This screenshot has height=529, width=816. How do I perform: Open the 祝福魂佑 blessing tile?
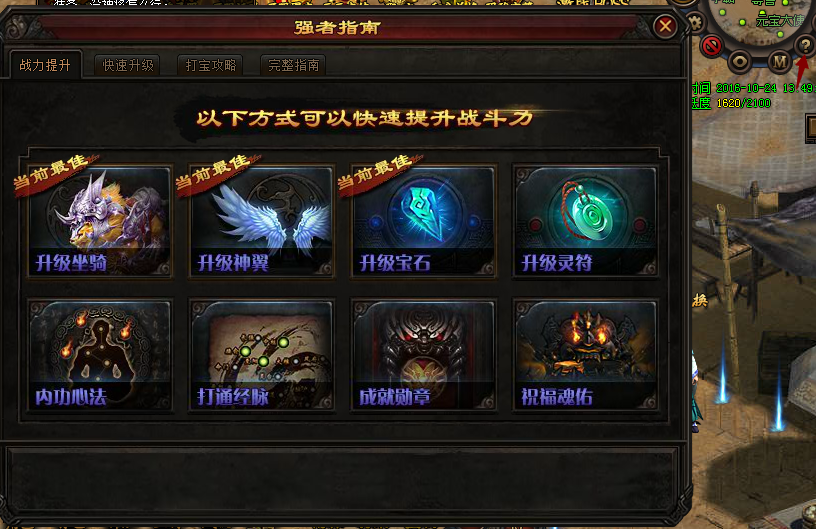pyautogui.click(x=585, y=355)
